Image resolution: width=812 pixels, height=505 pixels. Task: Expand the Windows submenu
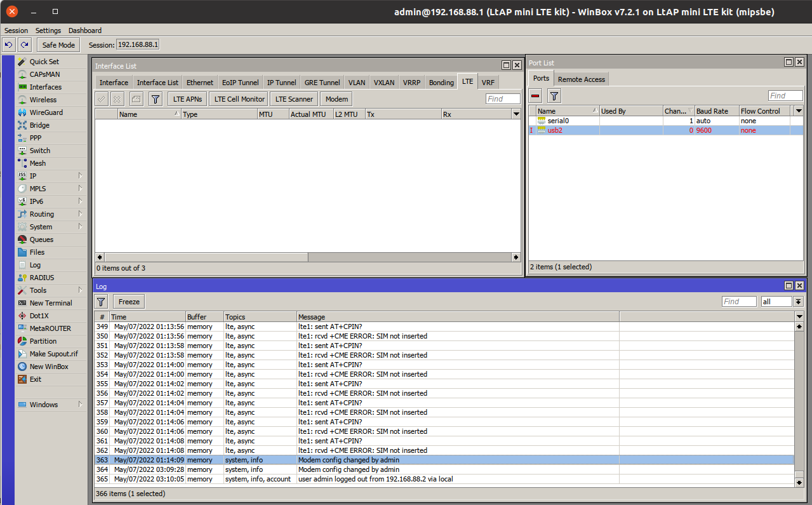pyautogui.click(x=81, y=405)
